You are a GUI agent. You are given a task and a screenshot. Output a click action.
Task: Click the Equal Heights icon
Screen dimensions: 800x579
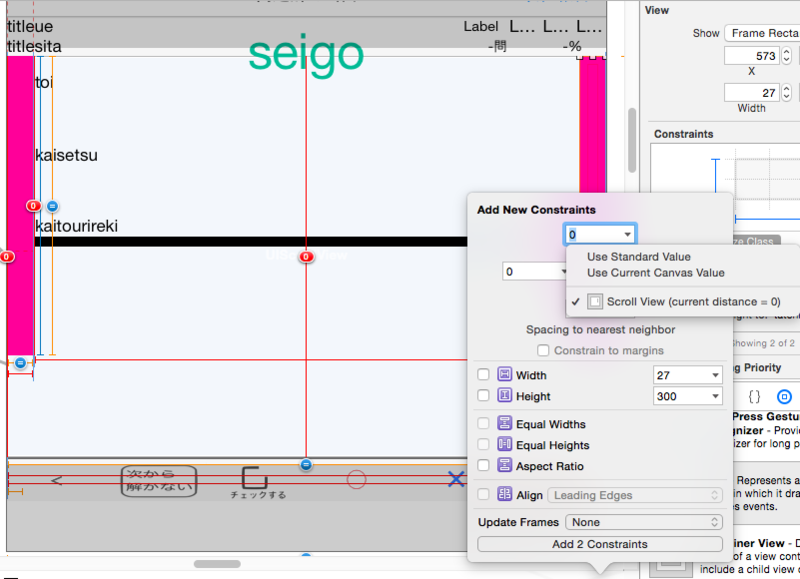[x=504, y=444]
